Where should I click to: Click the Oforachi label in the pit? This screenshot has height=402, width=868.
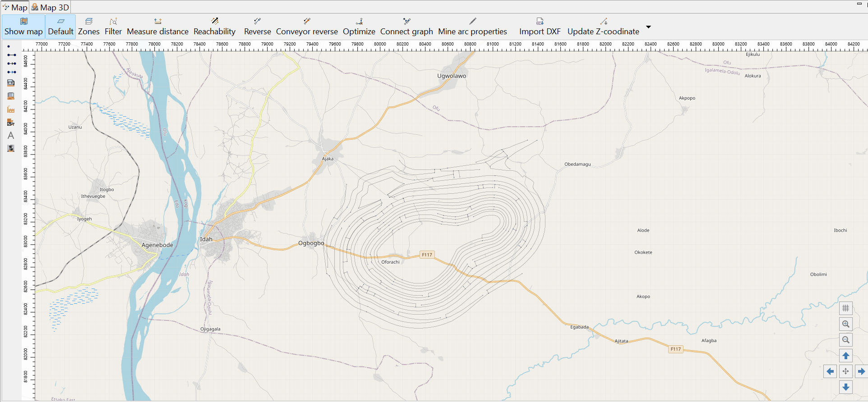coord(390,262)
